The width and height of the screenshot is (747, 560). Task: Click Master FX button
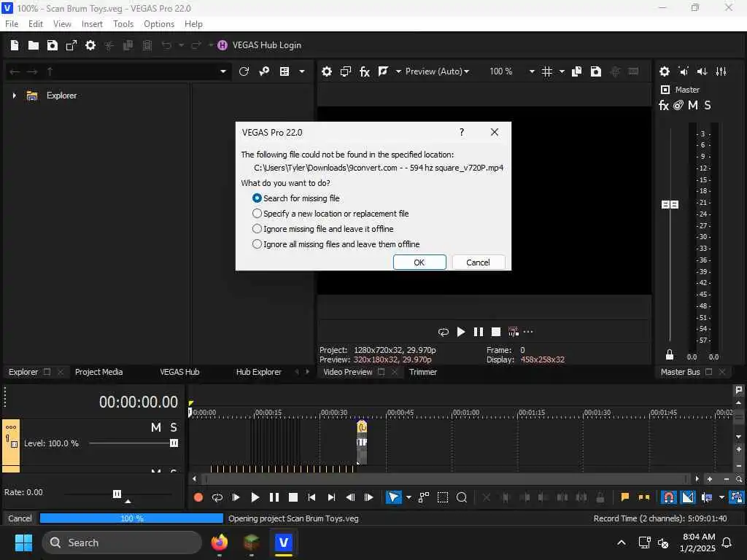664,105
